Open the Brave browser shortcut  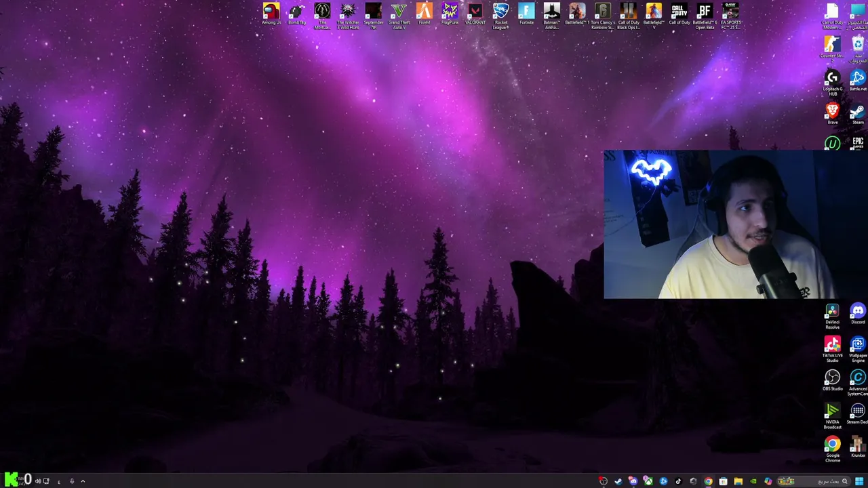coord(832,113)
